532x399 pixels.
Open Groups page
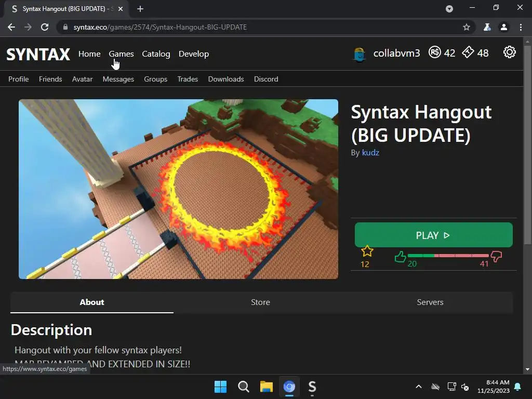point(155,79)
